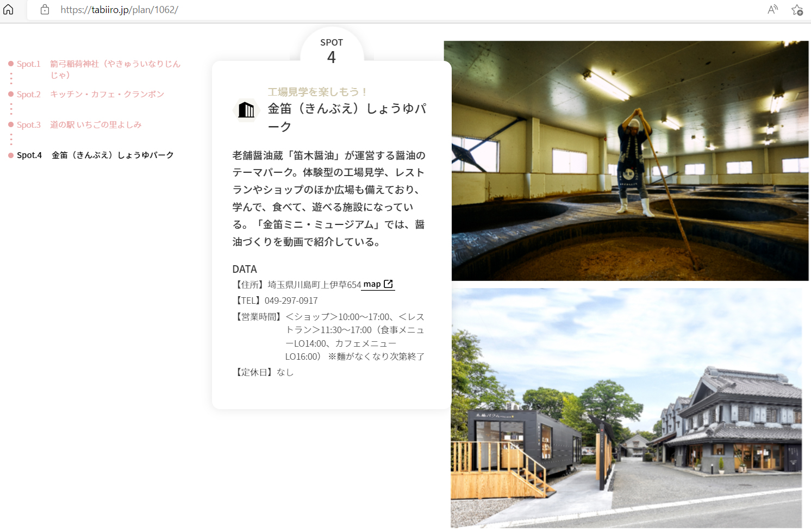Image resolution: width=811 pixels, height=532 pixels.
Task: Click the 工場見学を楽しもう subtitle text
Action: tap(317, 92)
